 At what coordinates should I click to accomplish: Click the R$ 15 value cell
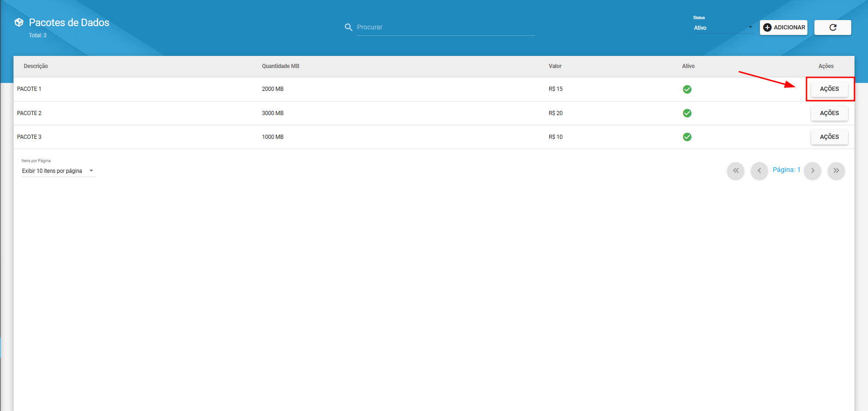coord(555,89)
